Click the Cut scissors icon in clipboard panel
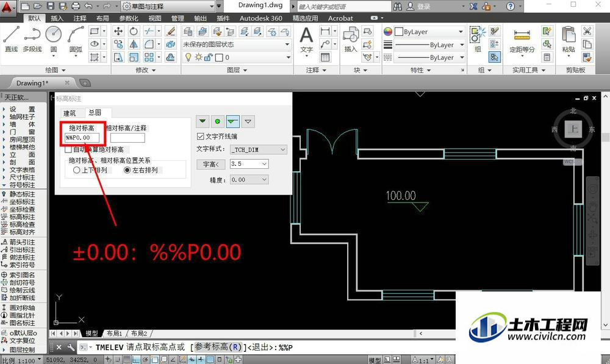 tap(587, 31)
